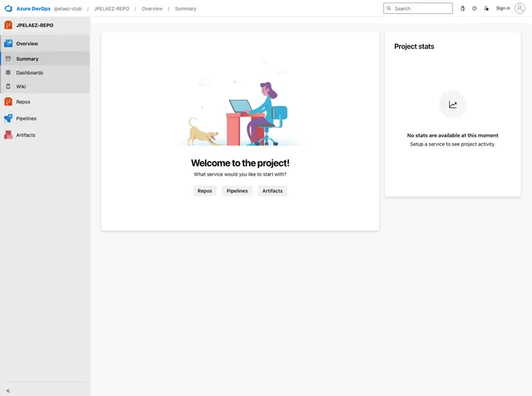532x396 pixels.
Task: Focus the Search input field
Action: 421,9
